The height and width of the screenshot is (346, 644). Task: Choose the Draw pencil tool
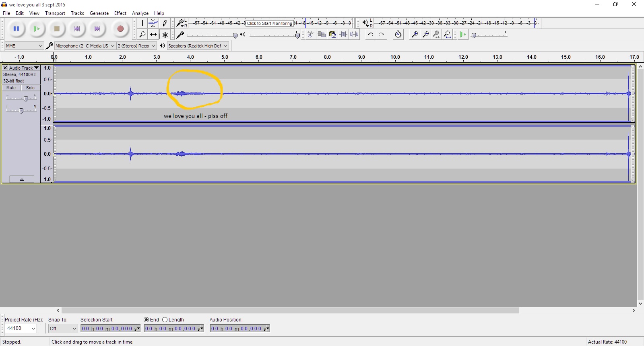click(x=165, y=23)
